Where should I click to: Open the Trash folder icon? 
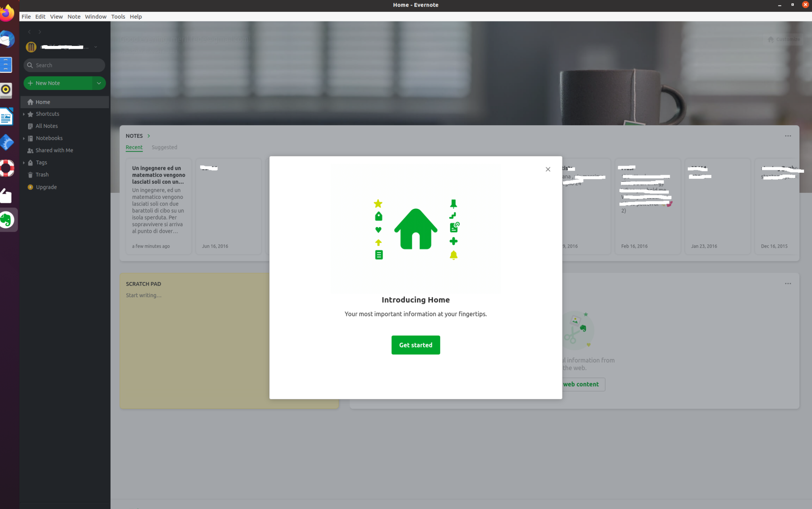[30, 175]
